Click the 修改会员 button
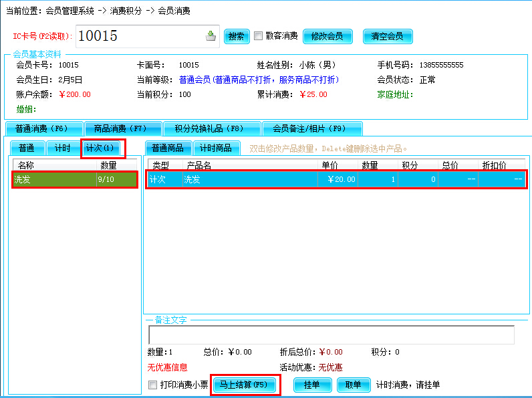532x398 pixels. pyautogui.click(x=327, y=36)
